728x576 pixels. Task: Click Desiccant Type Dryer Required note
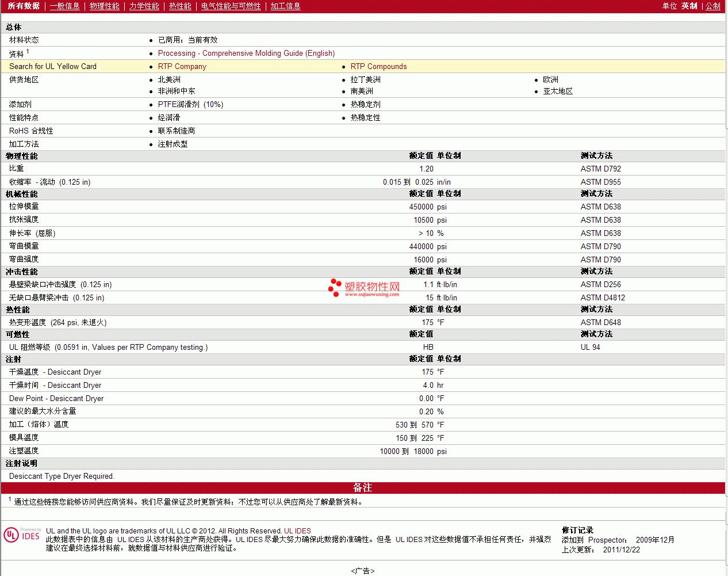pos(62,476)
